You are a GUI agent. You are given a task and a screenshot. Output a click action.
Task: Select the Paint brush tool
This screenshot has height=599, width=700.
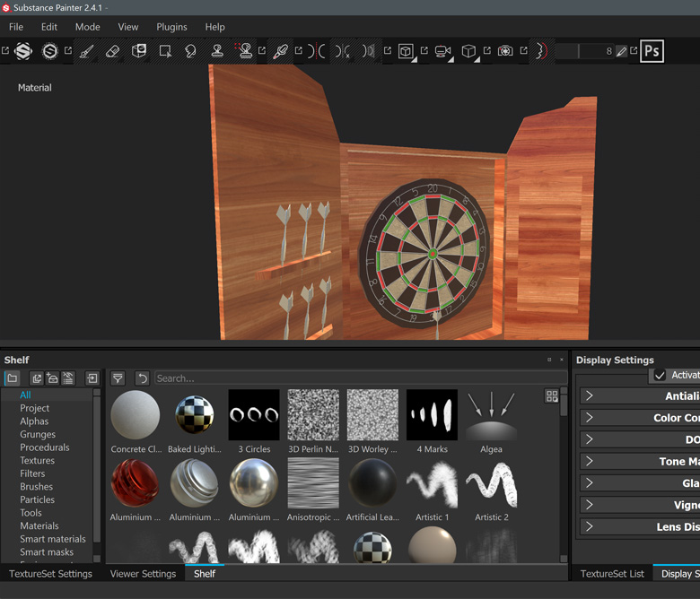(86, 51)
